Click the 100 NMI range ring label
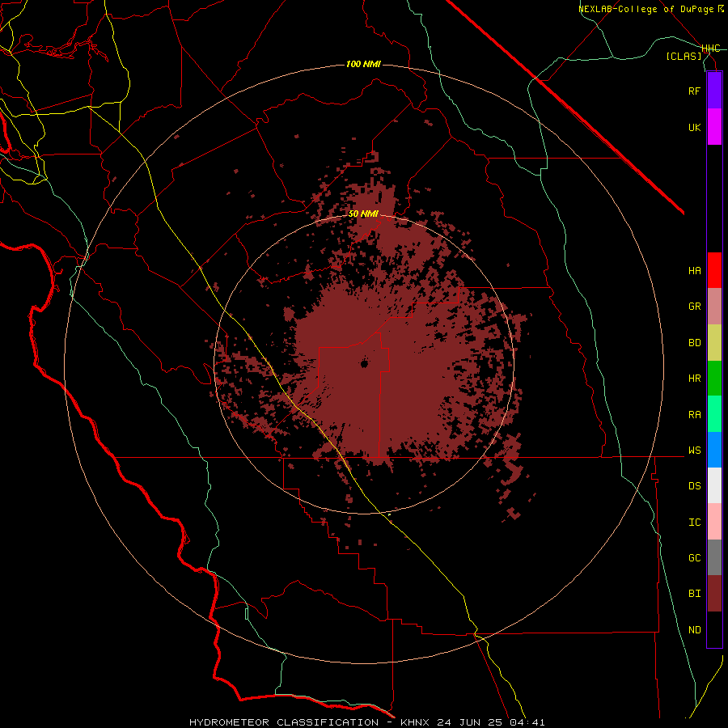Screen dimensions: 728x728 coord(363,64)
